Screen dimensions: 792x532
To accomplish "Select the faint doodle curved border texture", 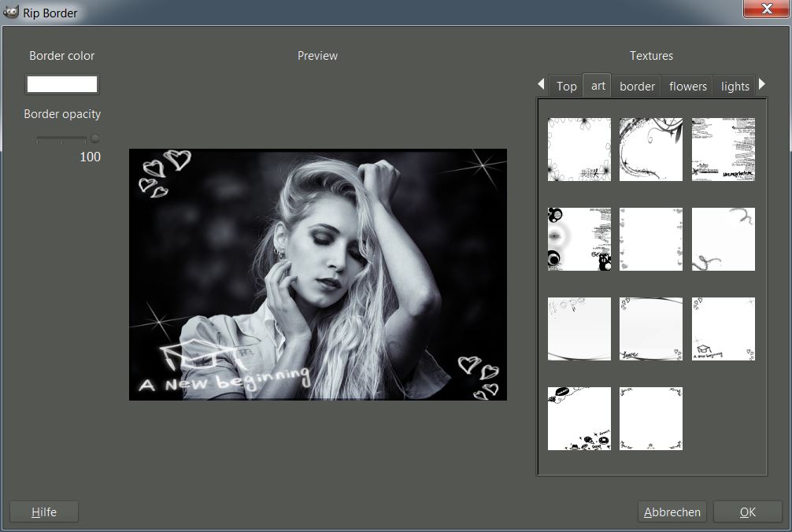I will 579,329.
